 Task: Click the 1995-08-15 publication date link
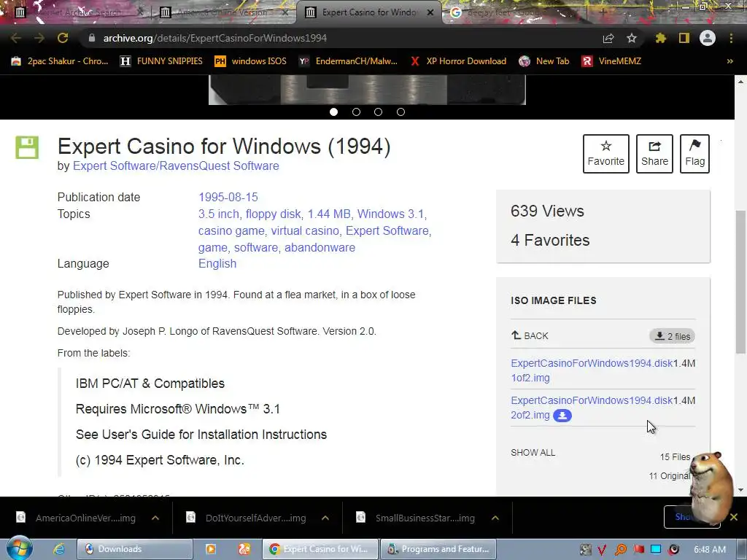pos(228,197)
